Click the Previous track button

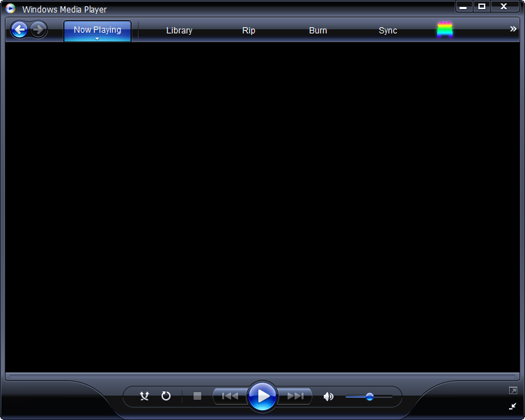pos(230,396)
